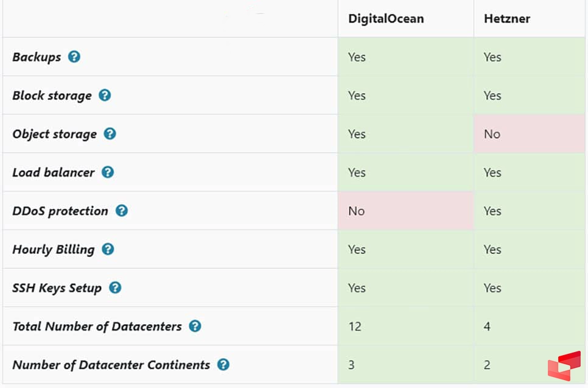Click Hetzner's red 'No' Object storage cell
588x388 pixels.
492,134
